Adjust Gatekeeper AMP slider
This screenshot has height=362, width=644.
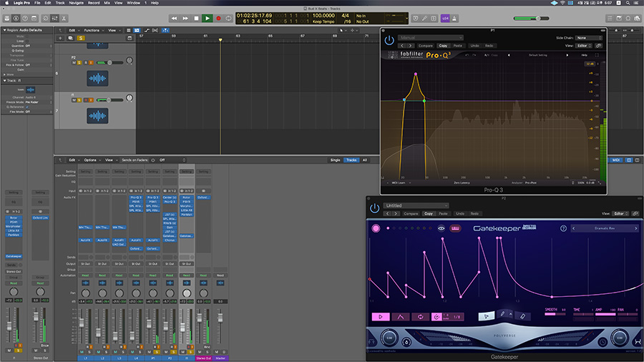(x=606, y=314)
